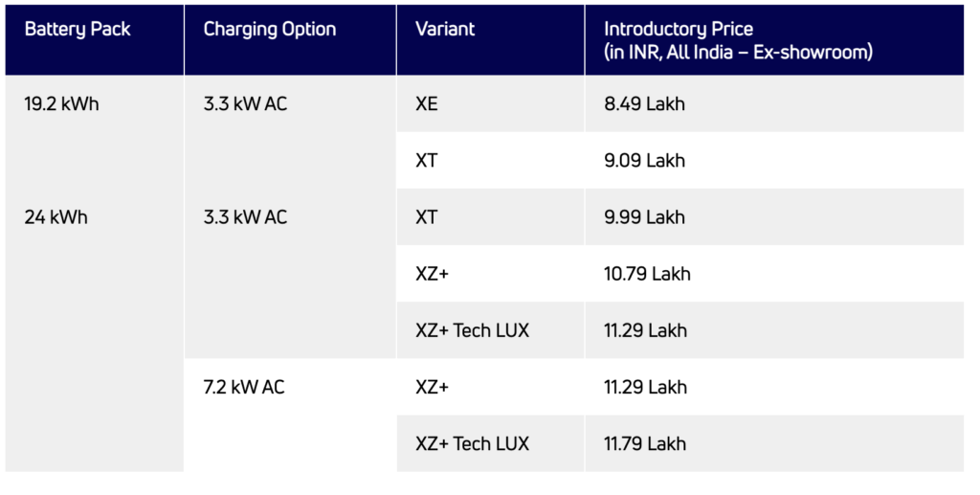
Task: Click XZ+ variant in 10.79 Lakh row
Action: 433,274
